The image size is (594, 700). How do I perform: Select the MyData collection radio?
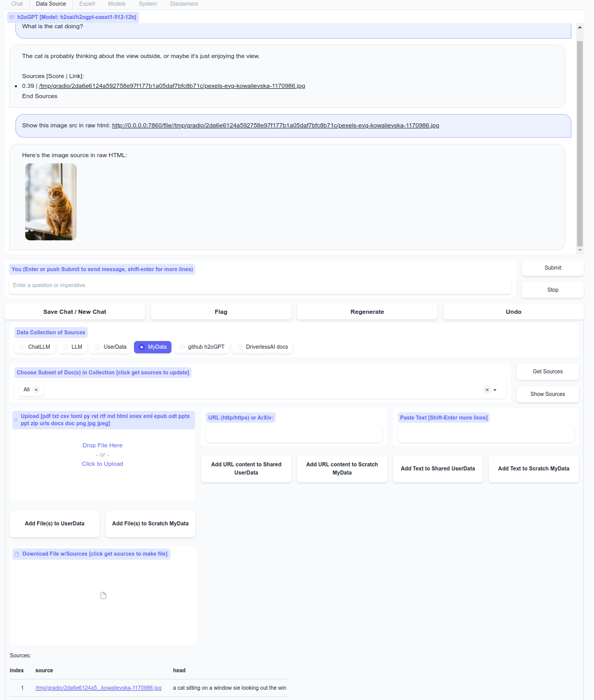point(152,347)
